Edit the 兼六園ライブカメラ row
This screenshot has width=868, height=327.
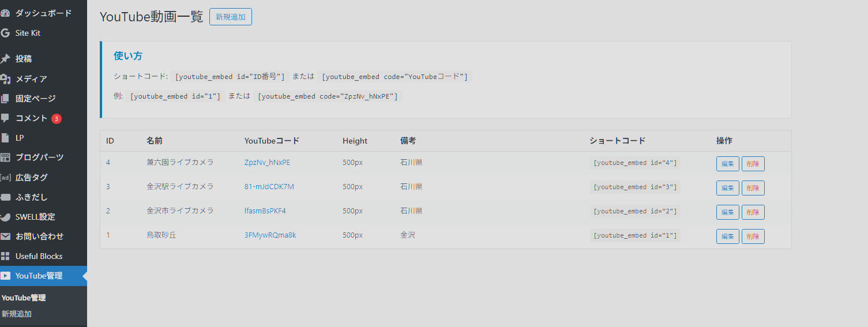click(727, 164)
